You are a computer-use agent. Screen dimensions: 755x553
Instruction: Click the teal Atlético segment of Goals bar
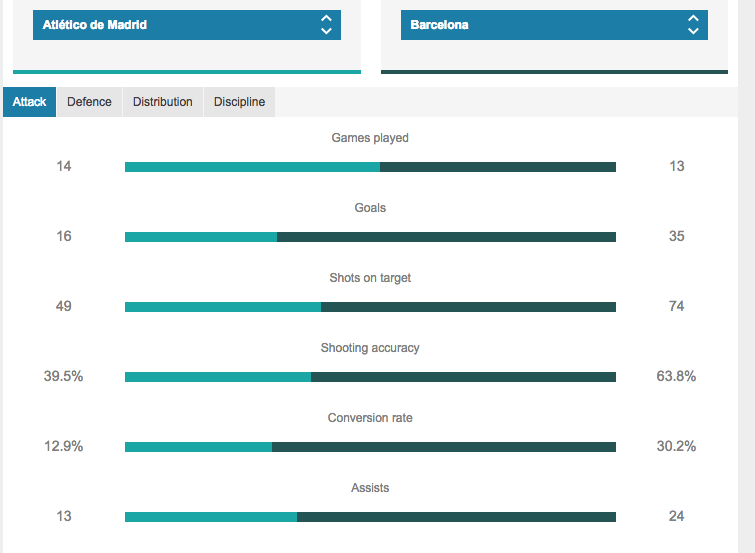click(x=200, y=237)
